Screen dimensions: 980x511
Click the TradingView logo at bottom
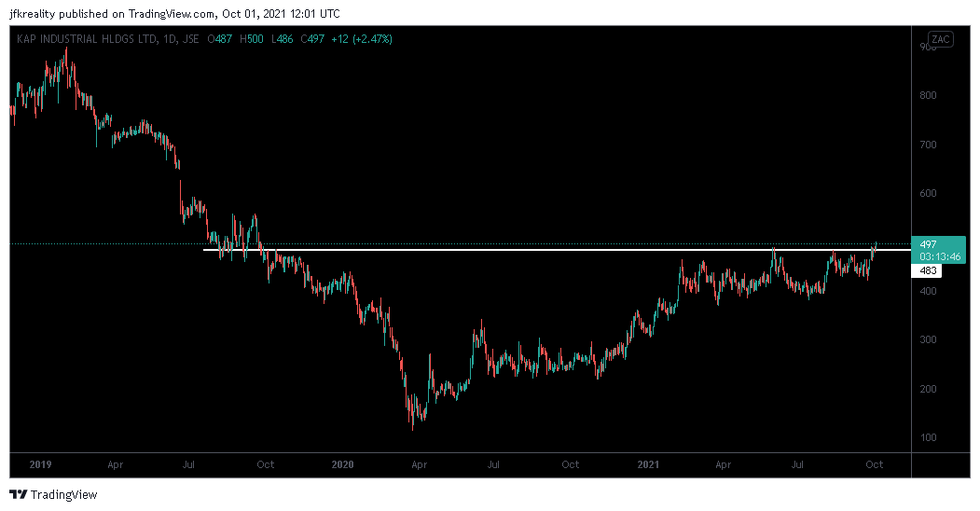[54, 495]
